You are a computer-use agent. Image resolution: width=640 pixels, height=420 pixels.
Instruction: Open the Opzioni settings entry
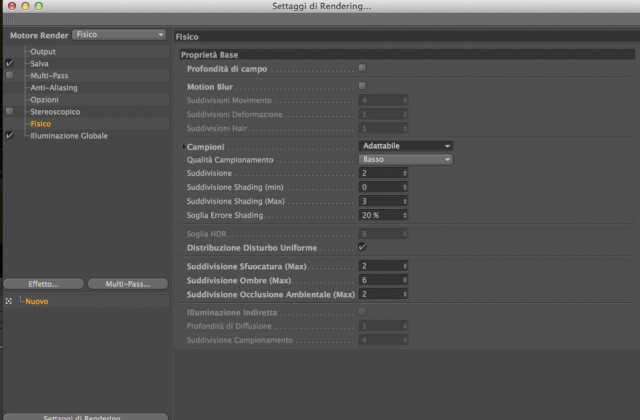point(44,100)
